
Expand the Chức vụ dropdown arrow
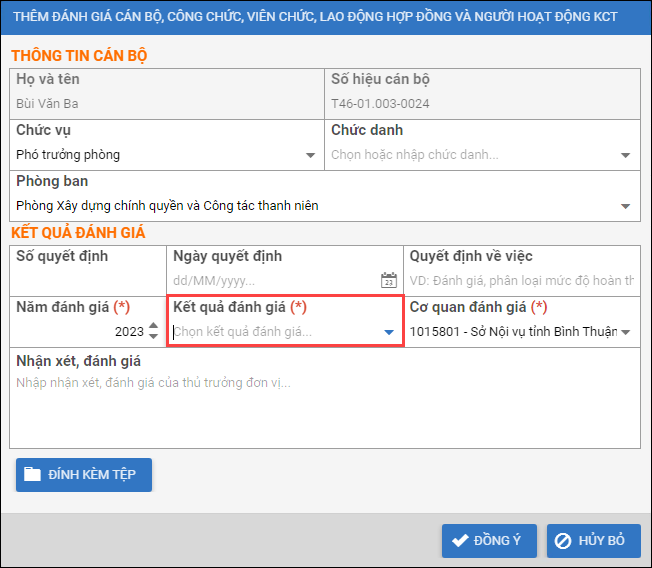[x=310, y=155]
